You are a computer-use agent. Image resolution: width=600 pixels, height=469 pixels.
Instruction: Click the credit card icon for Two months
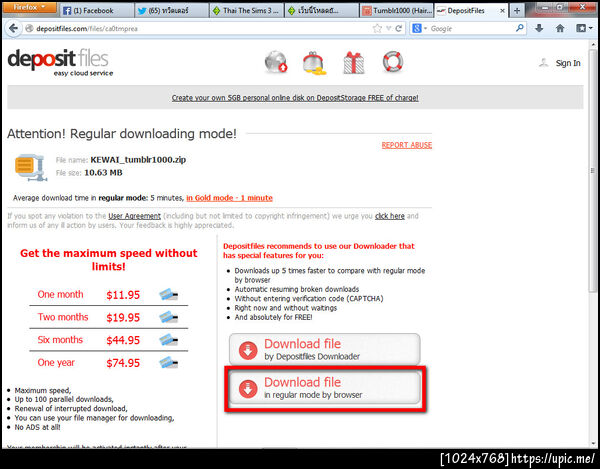pyautogui.click(x=168, y=317)
